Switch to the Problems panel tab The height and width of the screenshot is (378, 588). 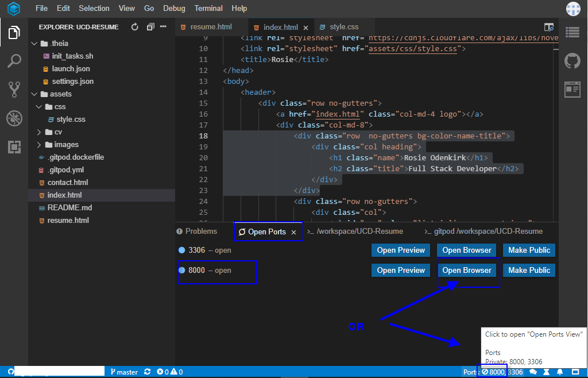click(x=198, y=232)
